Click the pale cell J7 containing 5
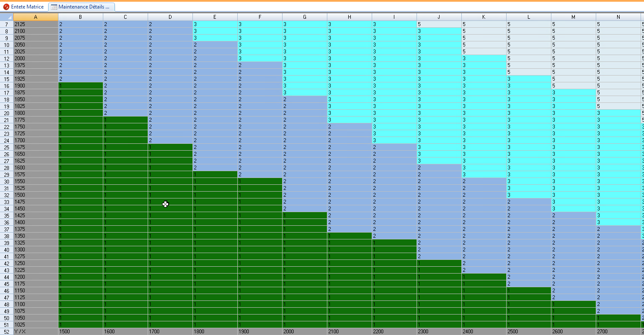This screenshot has height=335, width=644. pyautogui.click(x=439, y=24)
